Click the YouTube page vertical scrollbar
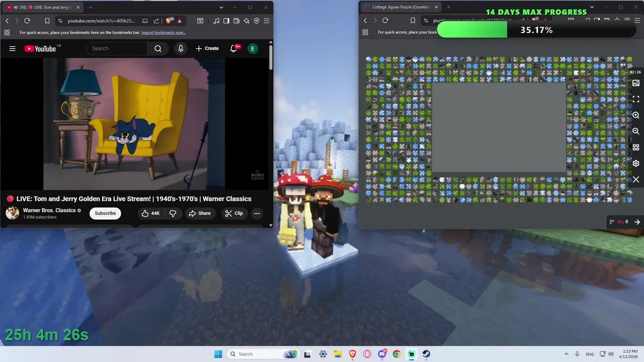 click(271, 58)
